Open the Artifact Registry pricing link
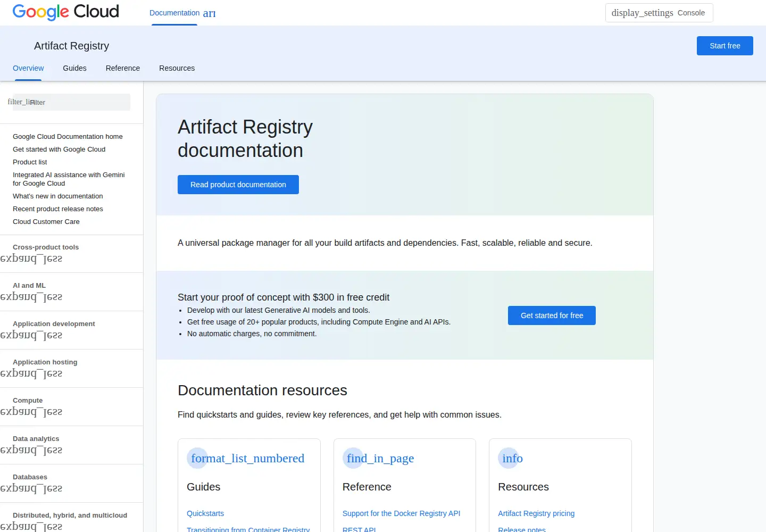Image resolution: width=766 pixels, height=532 pixels. click(x=536, y=513)
